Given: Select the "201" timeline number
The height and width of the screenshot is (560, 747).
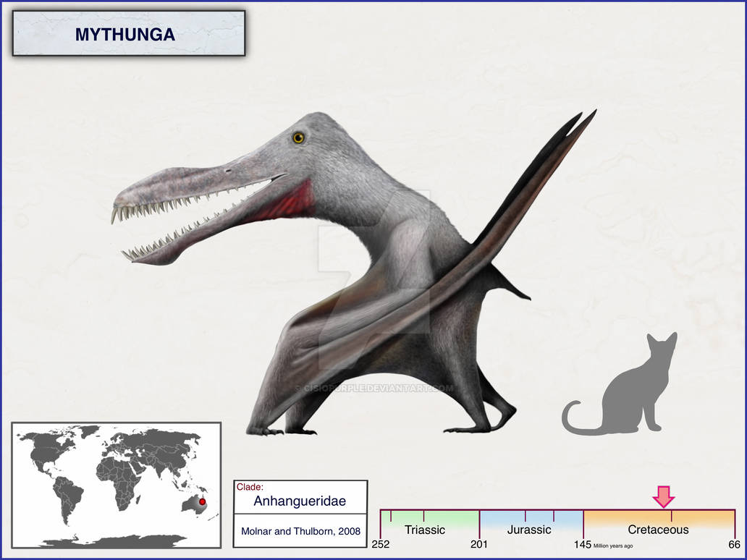Looking at the screenshot, I should coord(479,544).
